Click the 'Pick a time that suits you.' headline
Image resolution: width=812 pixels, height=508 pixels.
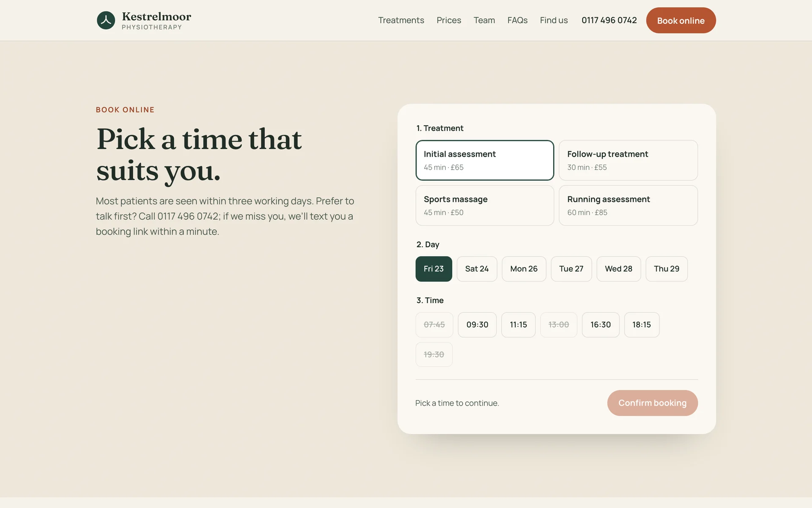pos(199,155)
